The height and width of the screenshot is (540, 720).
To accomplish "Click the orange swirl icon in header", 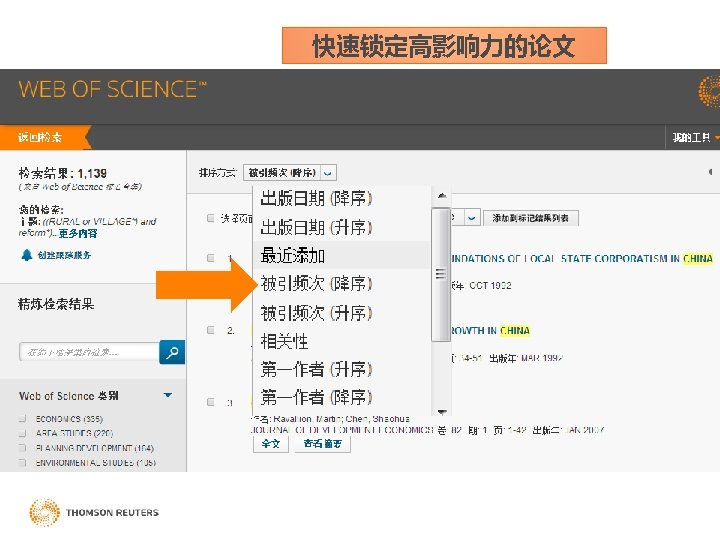I will click(x=709, y=92).
